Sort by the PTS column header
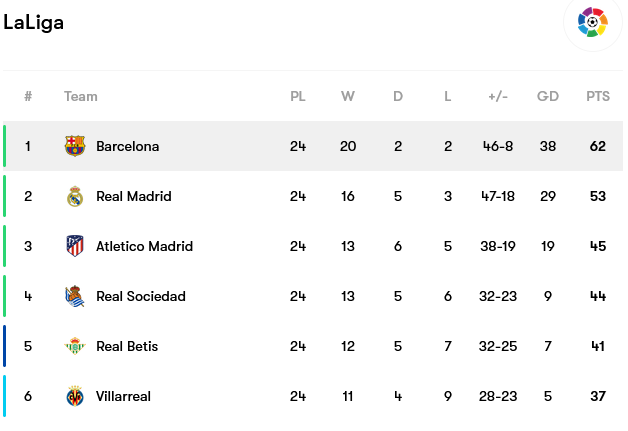The height and width of the screenshot is (431, 628). tap(598, 96)
